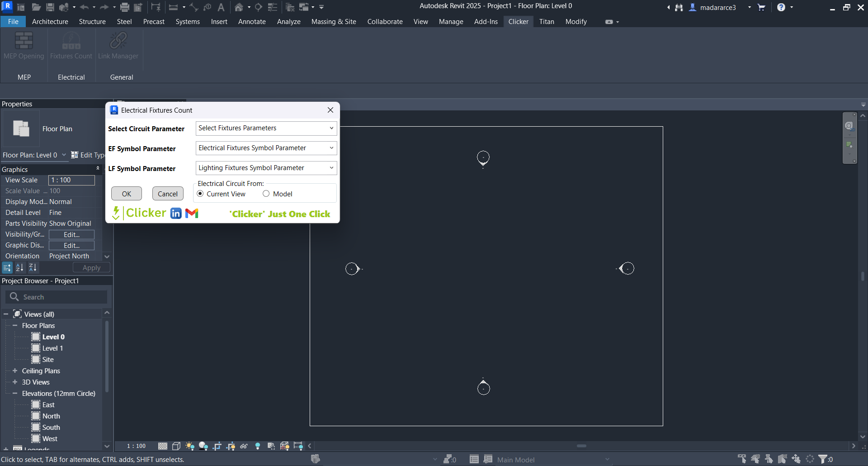Toggle Drag Elements on Selection icon
Viewport: 868px width, 466px height.
coord(796,459)
